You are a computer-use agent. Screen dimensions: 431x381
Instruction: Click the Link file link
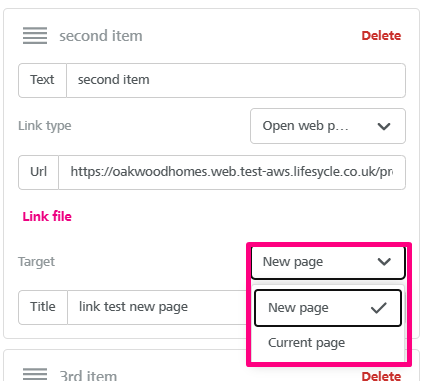point(47,217)
